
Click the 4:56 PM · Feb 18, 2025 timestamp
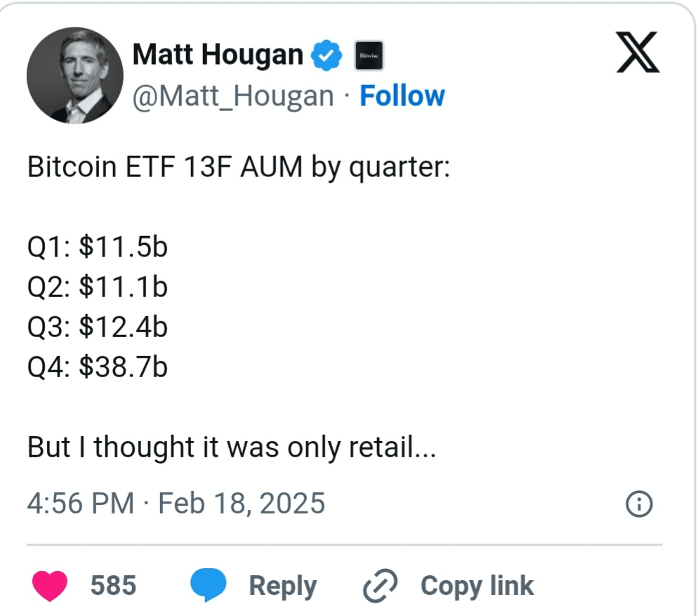[176, 503]
